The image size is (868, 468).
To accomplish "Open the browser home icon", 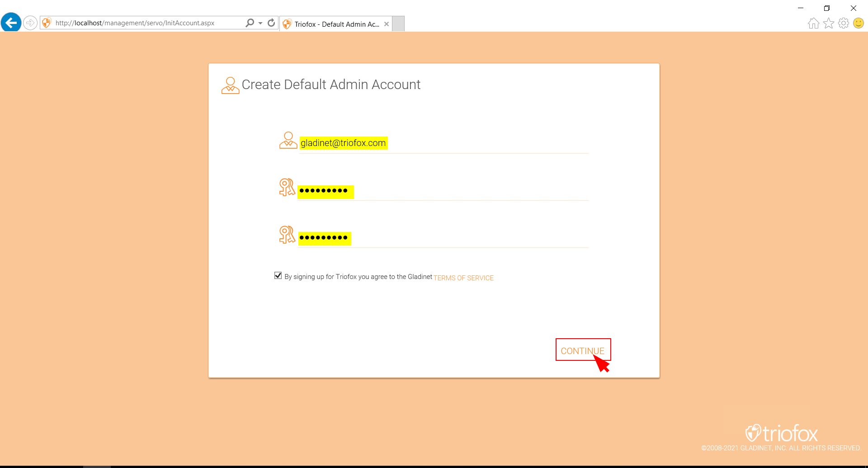I will point(813,23).
